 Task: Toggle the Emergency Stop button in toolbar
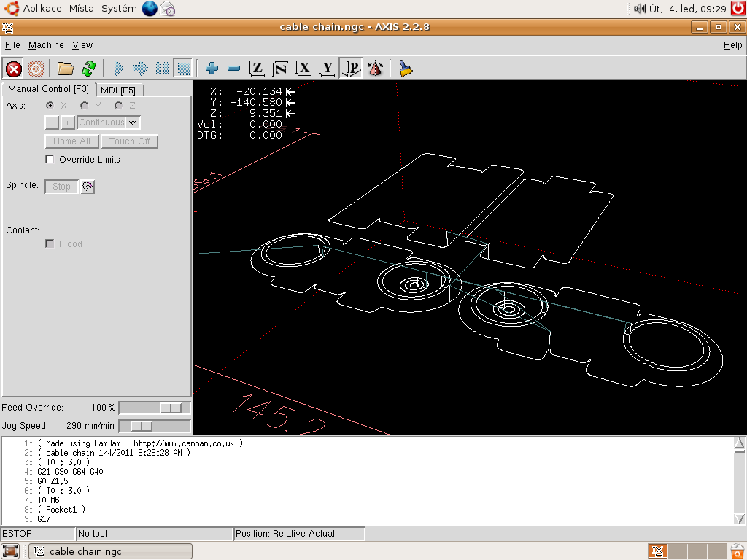(13, 69)
